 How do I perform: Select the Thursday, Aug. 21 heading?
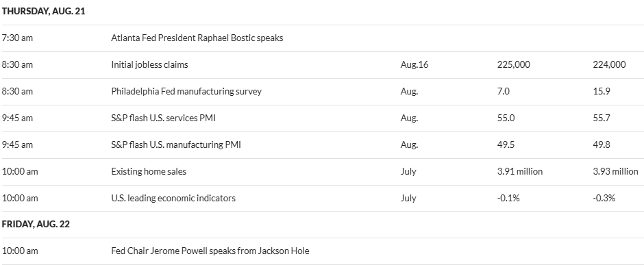[x=44, y=11]
